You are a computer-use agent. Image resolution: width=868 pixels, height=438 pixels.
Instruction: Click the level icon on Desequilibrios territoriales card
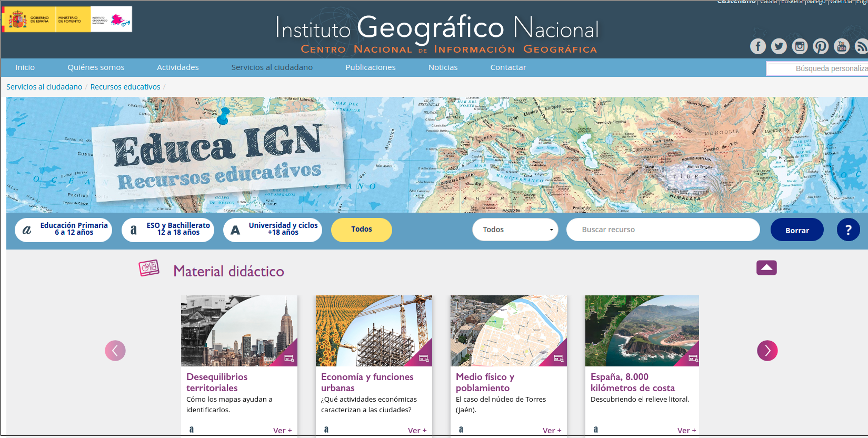click(x=192, y=430)
